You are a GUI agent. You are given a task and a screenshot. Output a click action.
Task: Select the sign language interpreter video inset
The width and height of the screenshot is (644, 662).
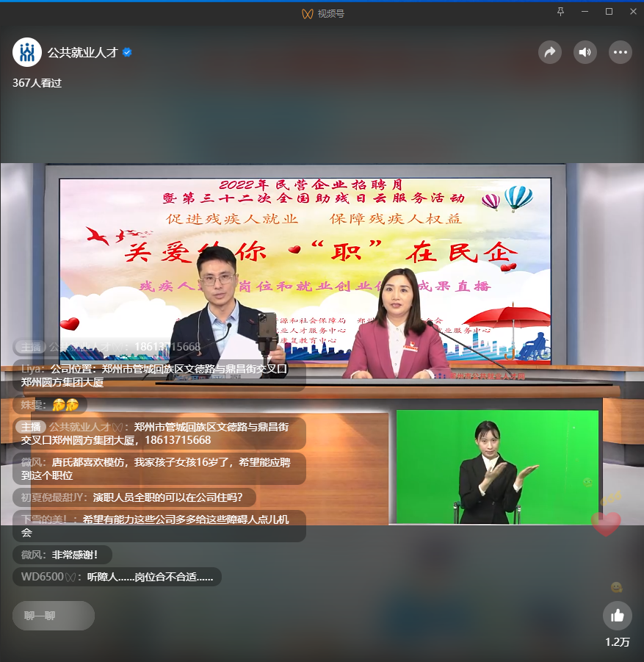(x=497, y=467)
